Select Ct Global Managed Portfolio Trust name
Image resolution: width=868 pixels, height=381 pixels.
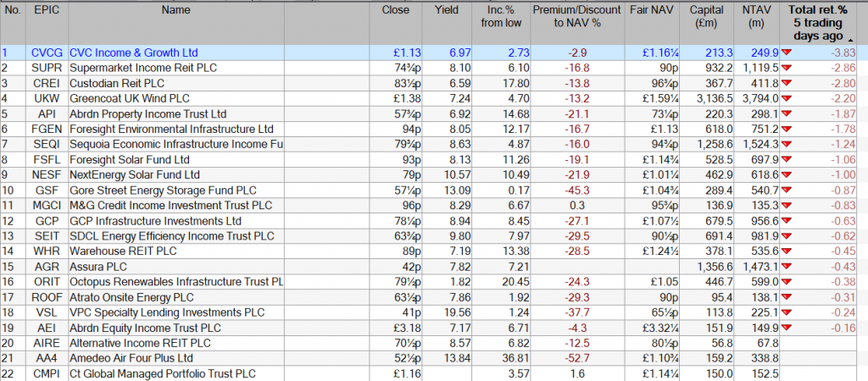click(x=163, y=374)
